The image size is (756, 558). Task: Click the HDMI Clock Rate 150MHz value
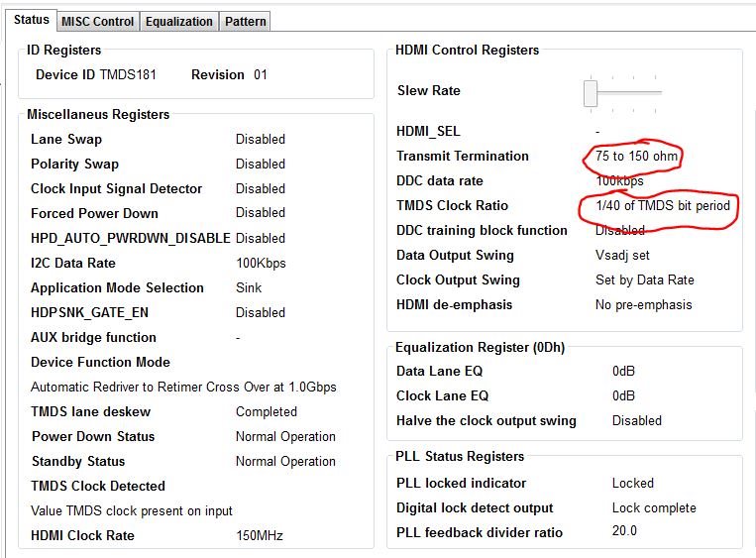260,536
